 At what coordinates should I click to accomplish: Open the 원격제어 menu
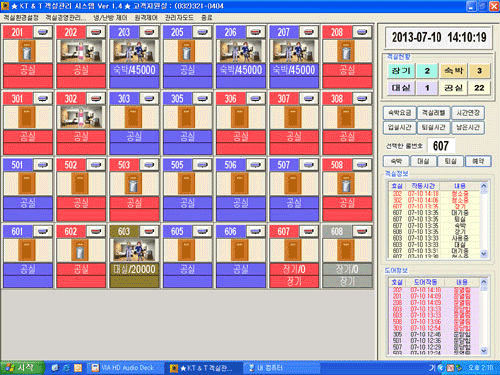[x=146, y=18]
